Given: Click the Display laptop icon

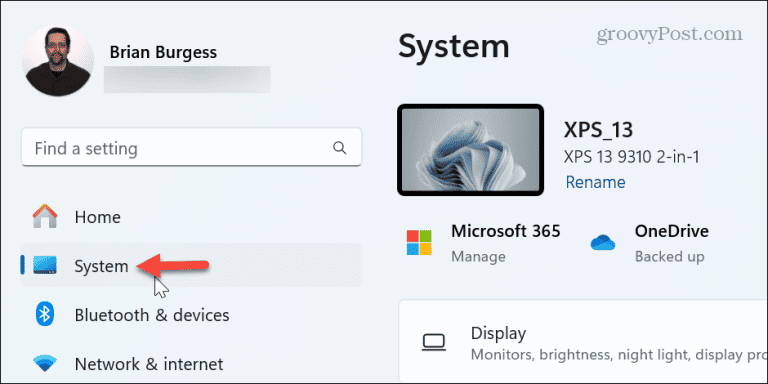Looking at the screenshot, I should point(433,342).
